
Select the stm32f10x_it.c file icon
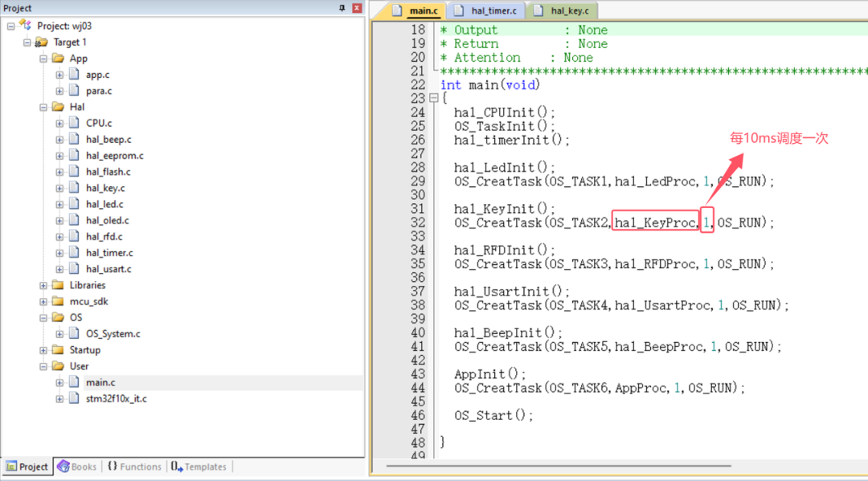click(74, 398)
